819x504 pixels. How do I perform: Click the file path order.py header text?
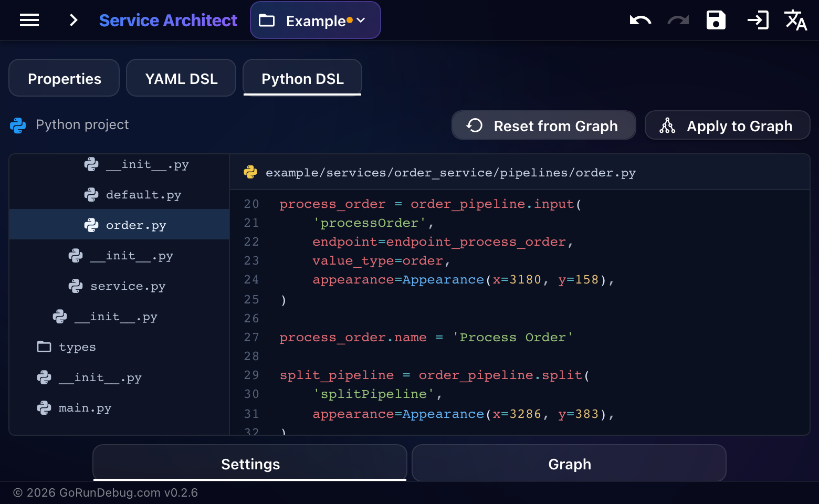tap(450, 173)
